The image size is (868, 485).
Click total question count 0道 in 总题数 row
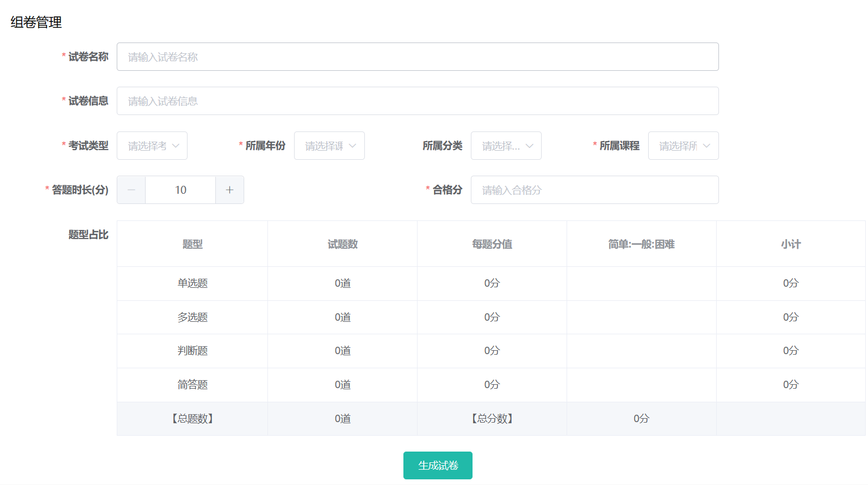pos(343,419)
